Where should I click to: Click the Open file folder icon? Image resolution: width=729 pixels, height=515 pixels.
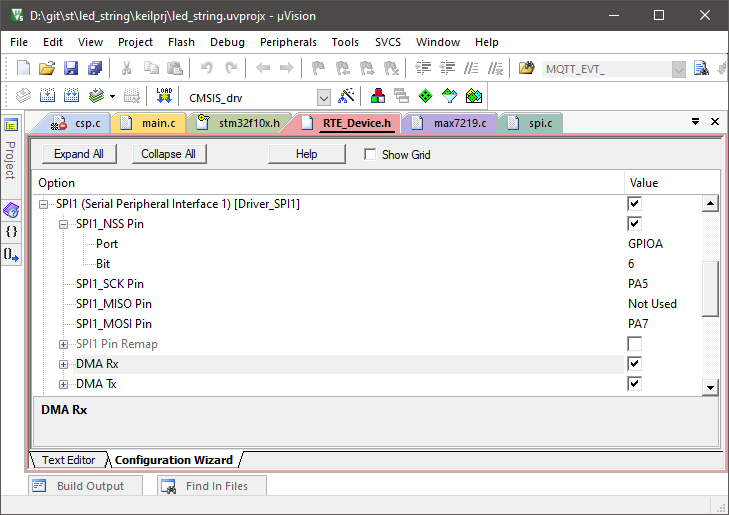point(46,68)
